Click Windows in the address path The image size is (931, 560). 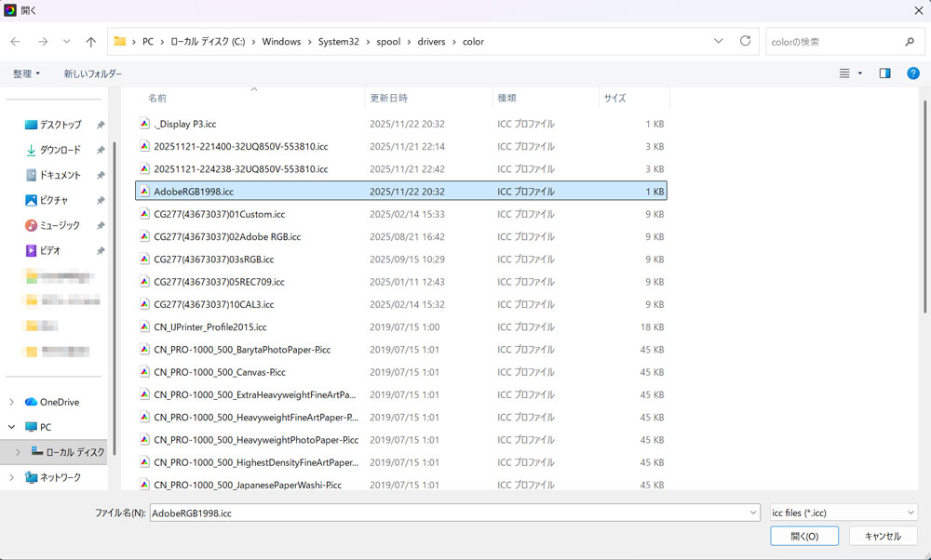click(281, 42)
